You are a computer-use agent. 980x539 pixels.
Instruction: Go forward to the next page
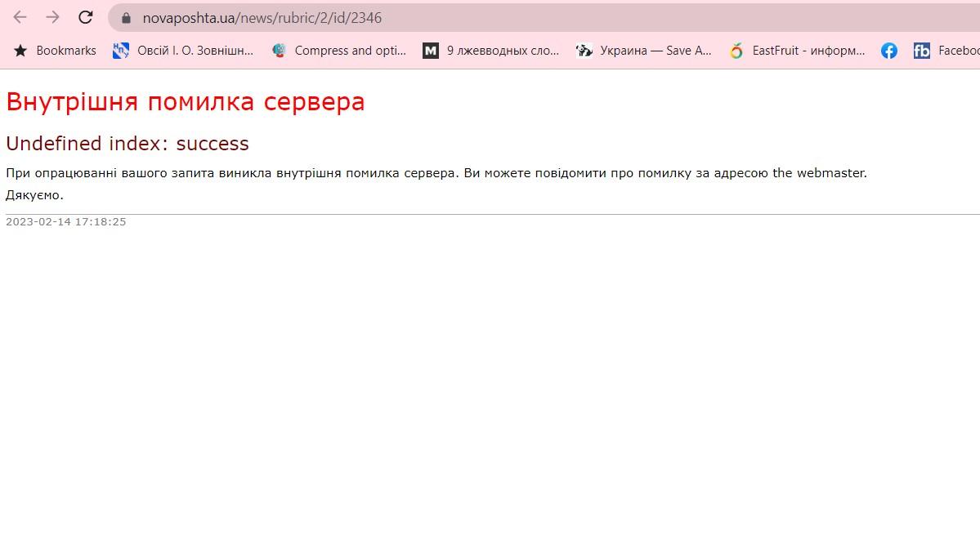point(52,17)
